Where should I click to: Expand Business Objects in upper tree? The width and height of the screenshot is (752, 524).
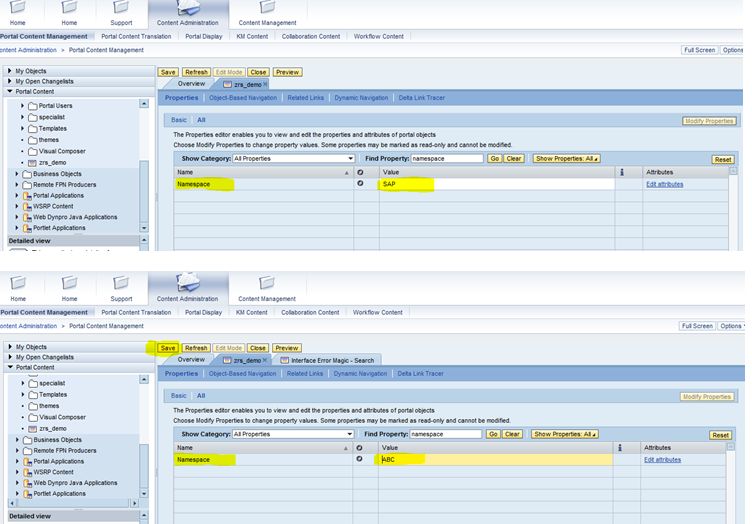(17, 174)
